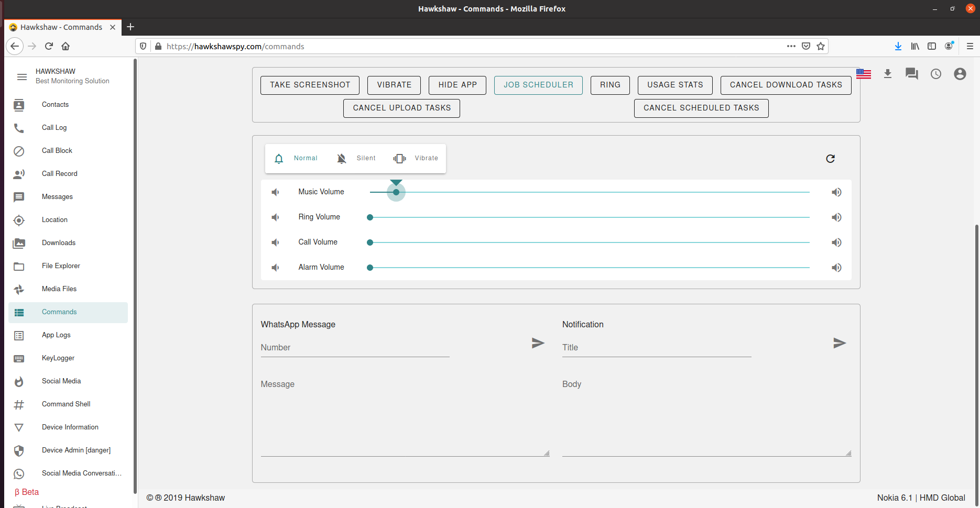This screenshot has width=980, height=508.
Task: Click CANCEL UPLOAD TASKS button
Action: 401,108
